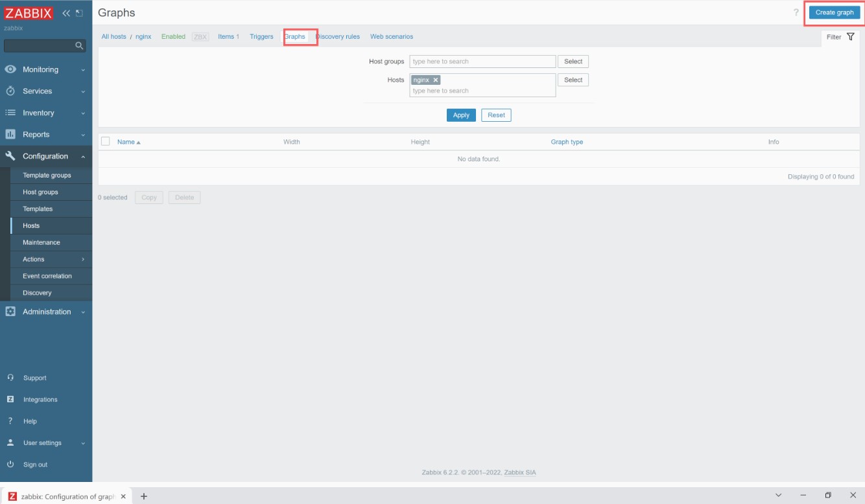Viewport: 865px width, 504px height.
Task: Collapse the sidebar with double-arrow icon
Action: point(66,13)
